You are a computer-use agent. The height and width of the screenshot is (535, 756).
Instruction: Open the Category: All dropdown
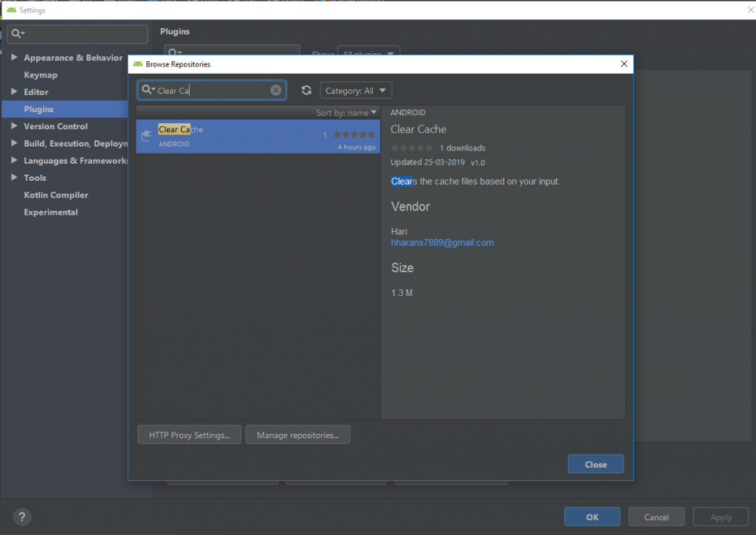tap(356, 91)
